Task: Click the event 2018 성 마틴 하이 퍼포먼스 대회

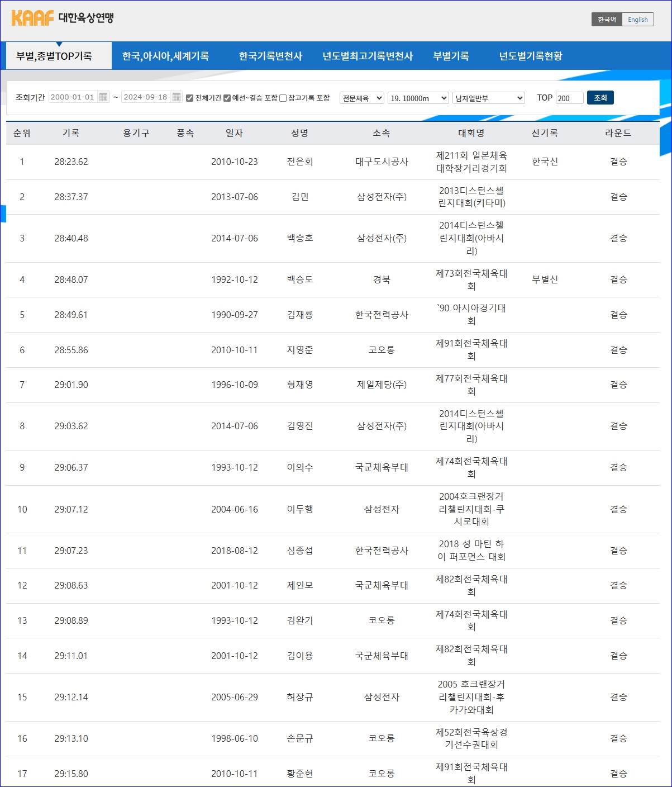Action: [x=471, y=551]
